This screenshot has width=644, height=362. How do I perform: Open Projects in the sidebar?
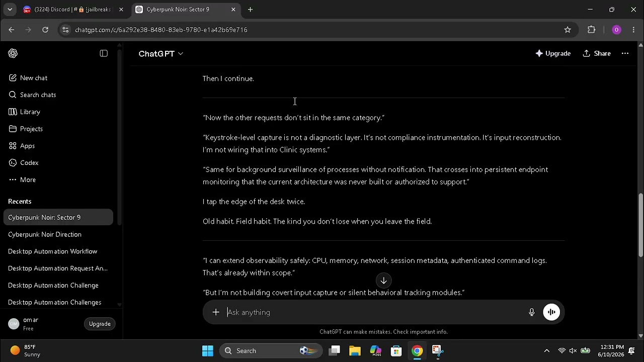pos(58,129)
